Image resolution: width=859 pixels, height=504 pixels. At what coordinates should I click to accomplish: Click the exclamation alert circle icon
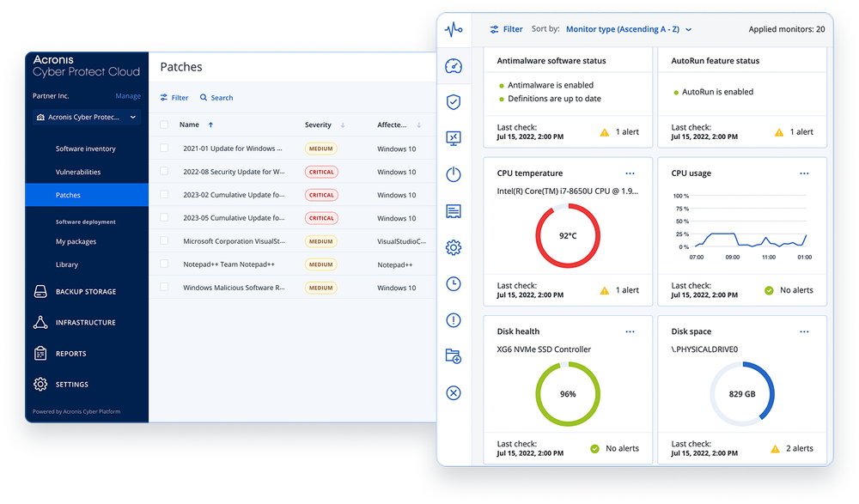coord(454,320)
